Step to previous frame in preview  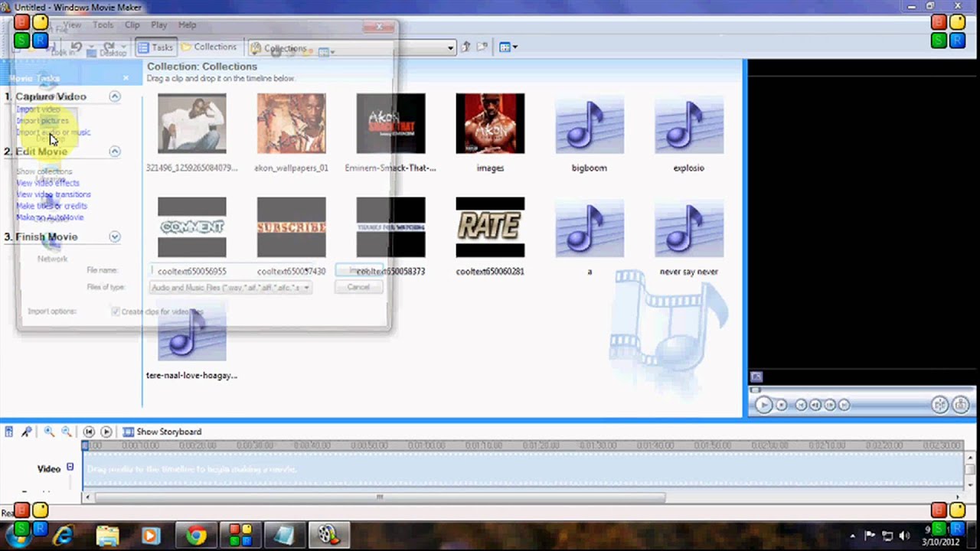coord(815,405)
